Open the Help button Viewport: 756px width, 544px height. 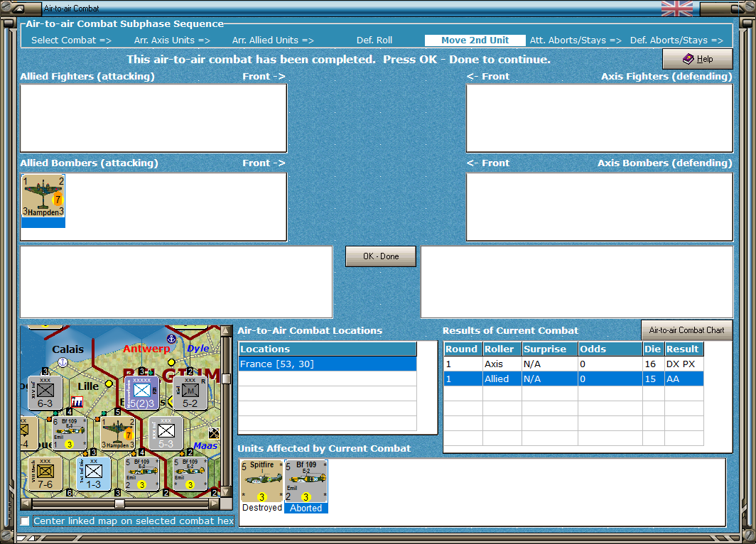[x=697, y=59]
